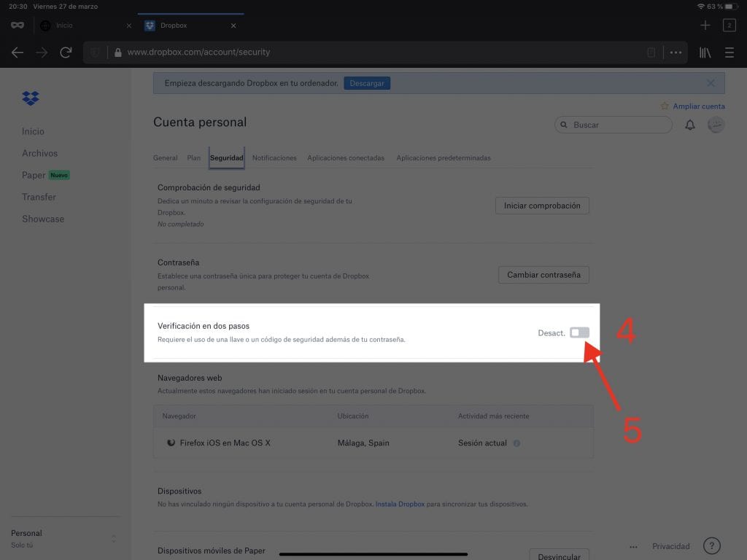747x560 pixels.
Task: Enable two-step verification toggle
Action: pyautogui.click(x=579, y=332)
